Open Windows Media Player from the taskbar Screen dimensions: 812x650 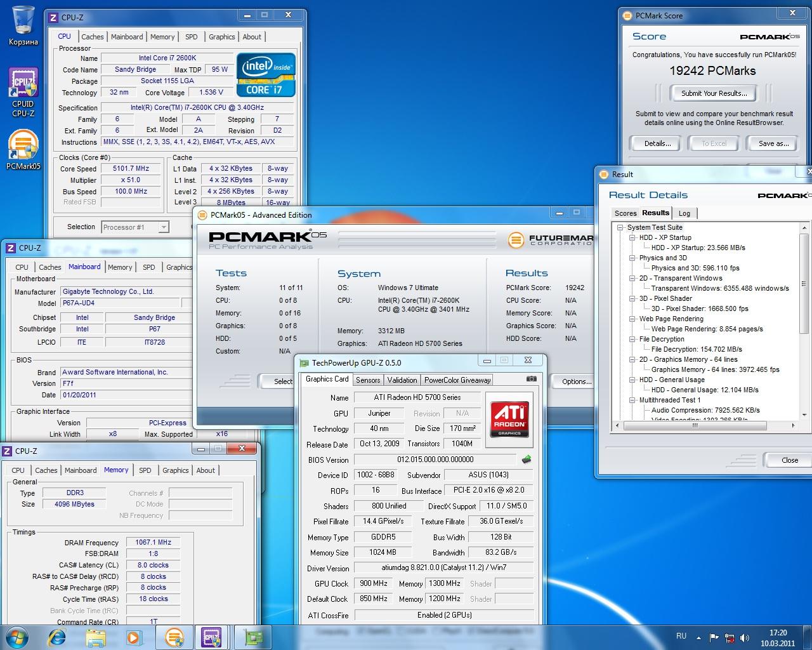coord(134,637)
